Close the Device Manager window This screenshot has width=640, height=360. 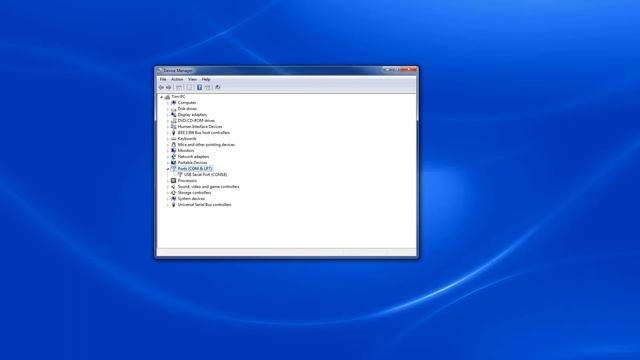[x=409, y=70]
